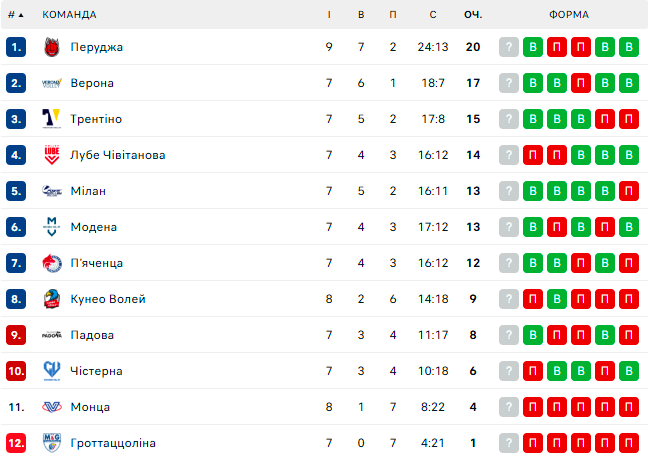Open the Гроттаццоліна team link

pos(113,443)
